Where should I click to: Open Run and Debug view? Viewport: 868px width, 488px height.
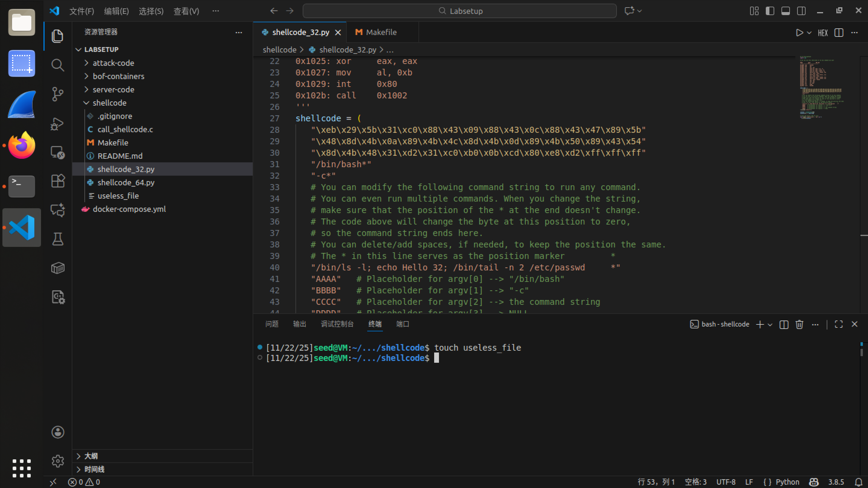coord(58,123)
